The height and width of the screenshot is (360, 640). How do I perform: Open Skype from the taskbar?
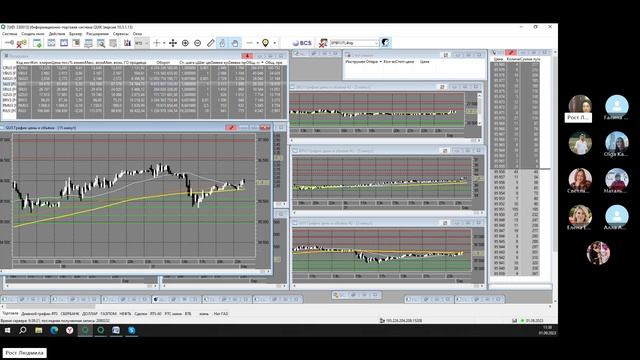pos(131,330)
